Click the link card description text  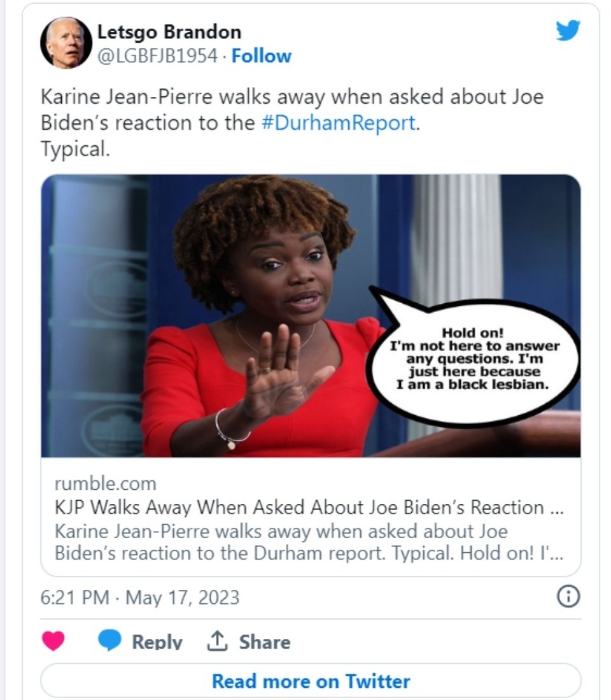point(309,542)
